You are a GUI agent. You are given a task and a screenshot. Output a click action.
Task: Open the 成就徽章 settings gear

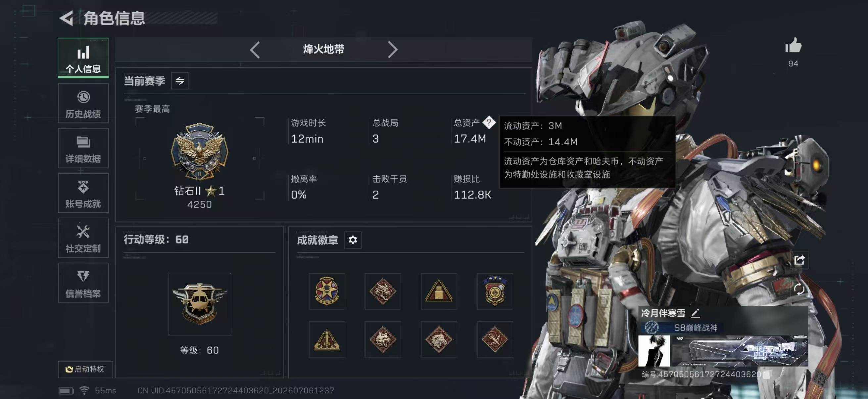click(353, 240)
